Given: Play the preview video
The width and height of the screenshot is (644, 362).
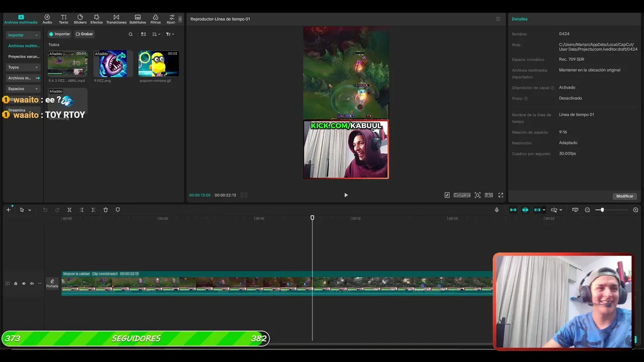Looking at the screenshot, I should [x=346, y=195].
